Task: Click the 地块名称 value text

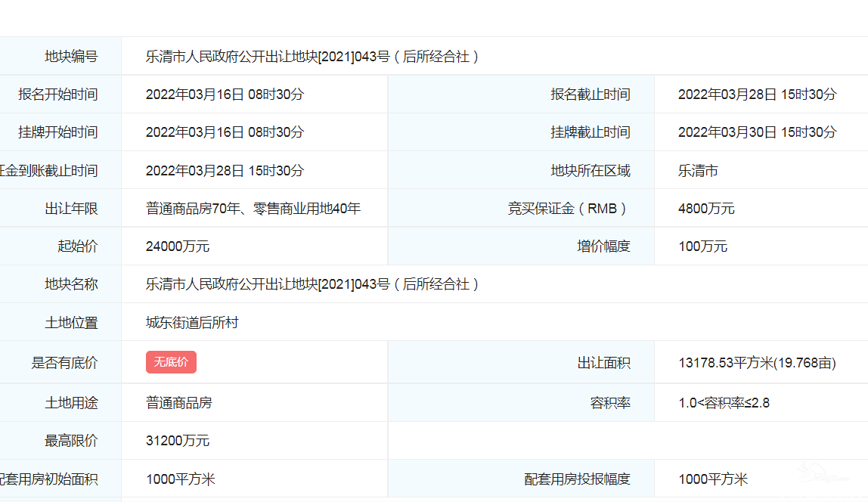Action: click(x=312, y=284)
